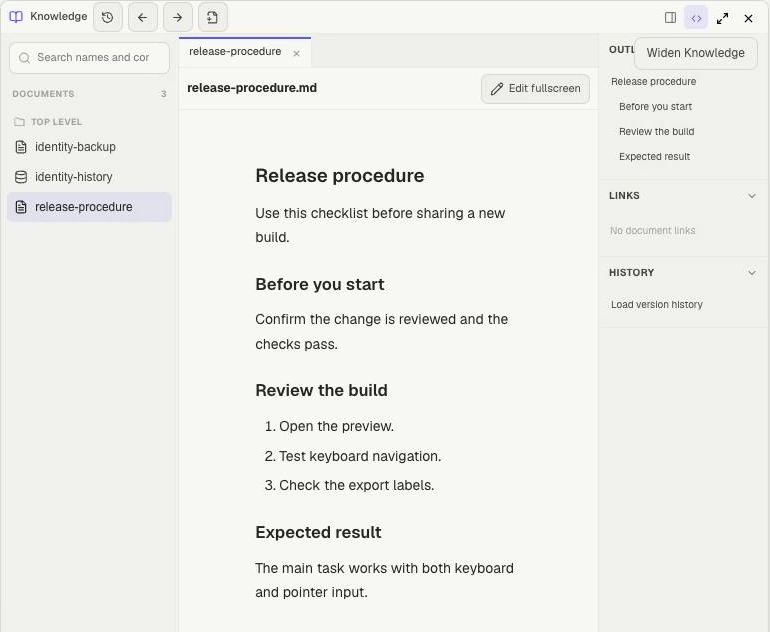The width and height of the screenshot is (770, 632).
Task: Click list item Test keyboard navigation
Action: [360, 456]
